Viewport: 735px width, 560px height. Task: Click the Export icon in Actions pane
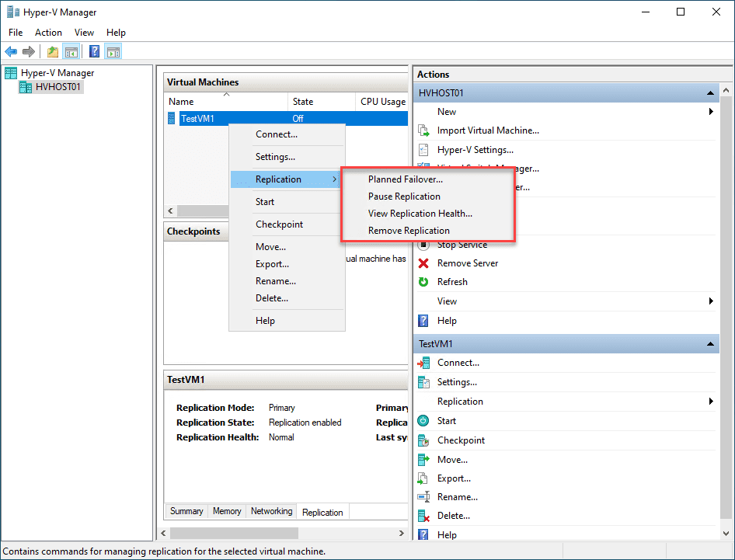423,478
